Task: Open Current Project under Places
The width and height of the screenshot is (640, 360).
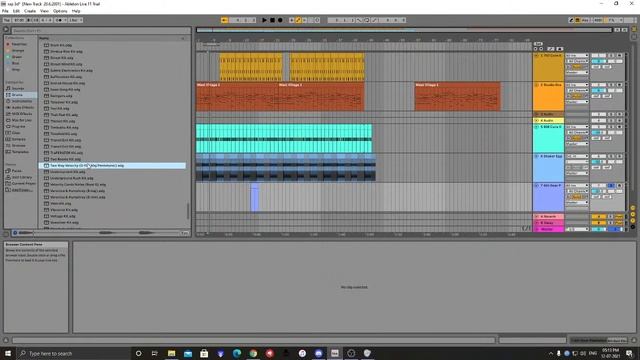Action: click(23, 183)
